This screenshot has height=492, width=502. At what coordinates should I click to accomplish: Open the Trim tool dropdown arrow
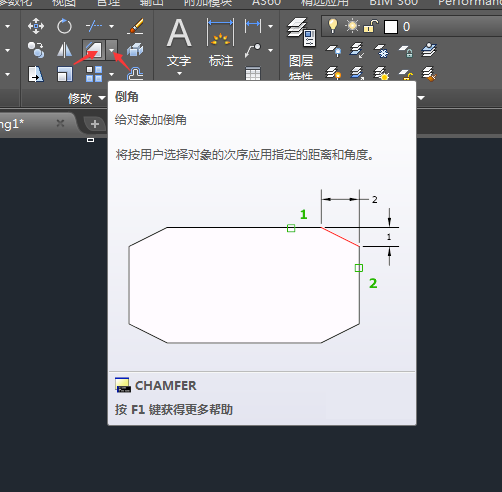point(111,26)
